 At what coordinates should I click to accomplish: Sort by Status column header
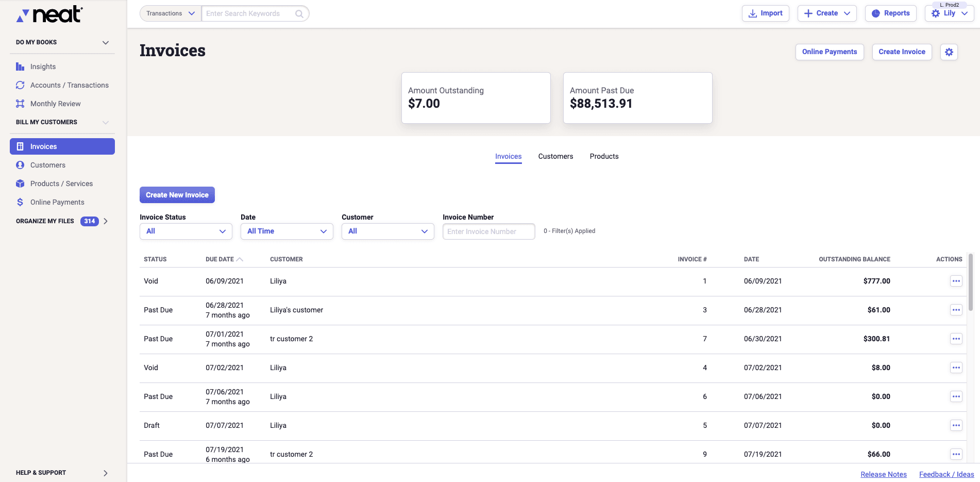click(155, 259)
